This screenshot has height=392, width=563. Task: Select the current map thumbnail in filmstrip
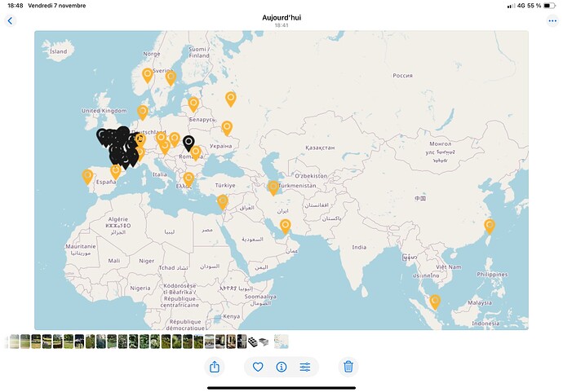click(281, 341)
